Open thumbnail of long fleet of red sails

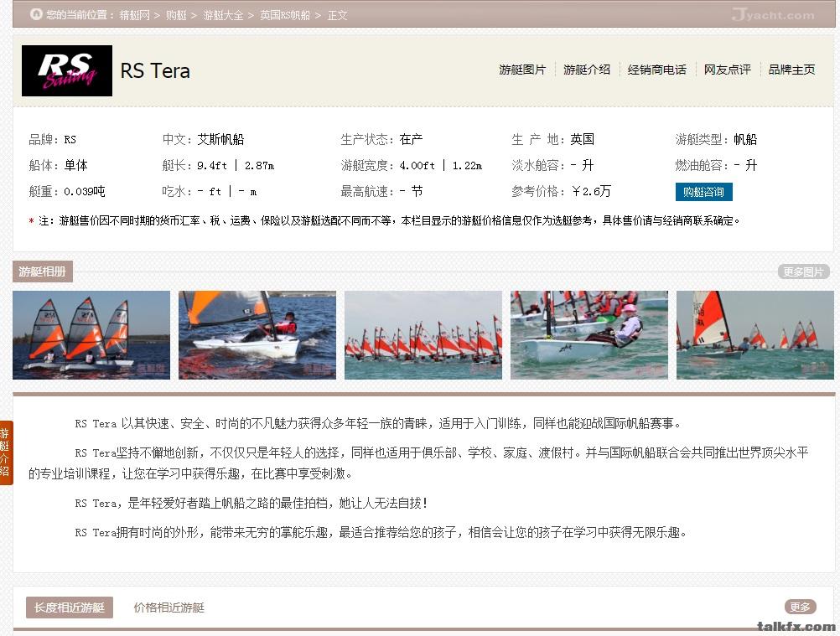423,335
